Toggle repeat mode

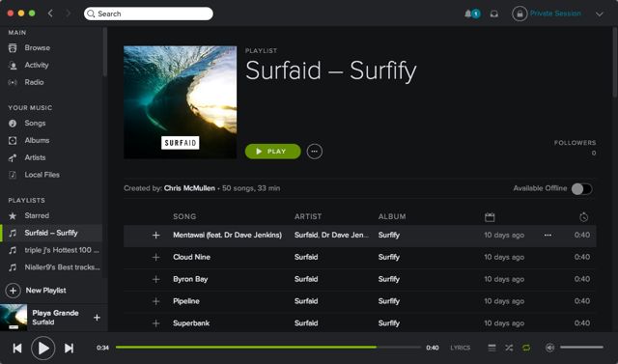tap(526, 348)
